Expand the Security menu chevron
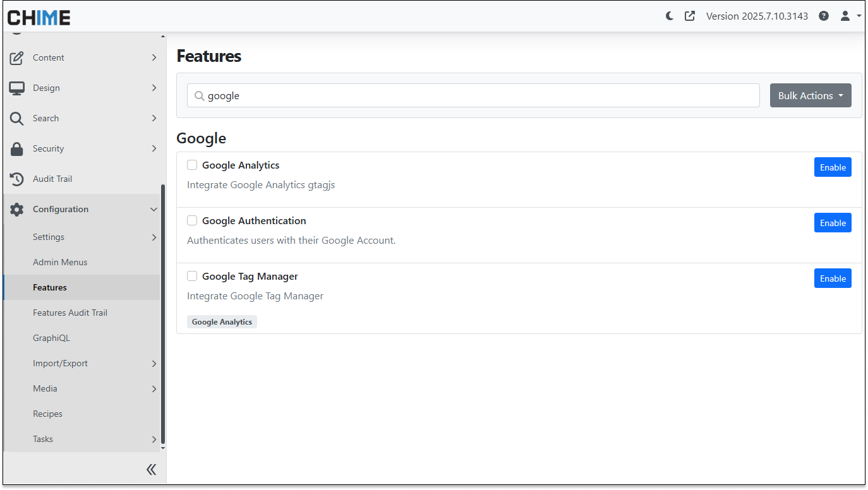 point(154,148)
